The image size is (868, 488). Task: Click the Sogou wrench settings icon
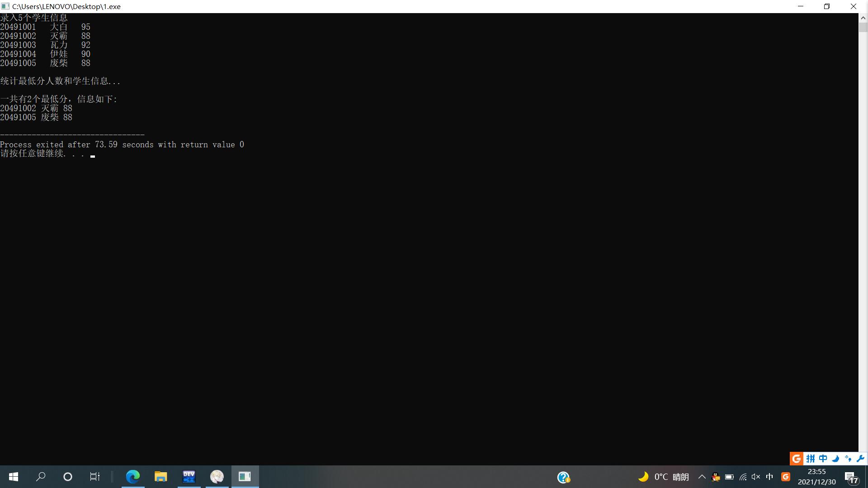pos(860,459)
